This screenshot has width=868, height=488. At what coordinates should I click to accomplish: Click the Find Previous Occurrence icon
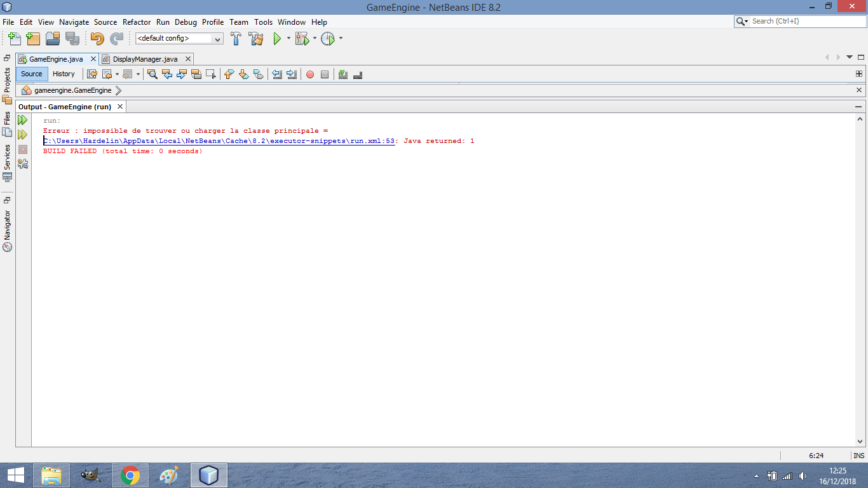(x=167, y=74)
